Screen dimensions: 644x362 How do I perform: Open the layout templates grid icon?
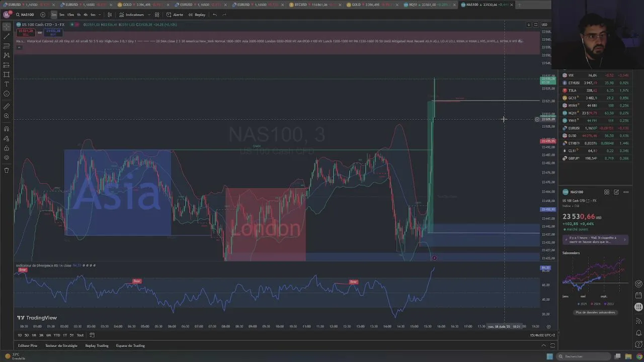(157, 15)
